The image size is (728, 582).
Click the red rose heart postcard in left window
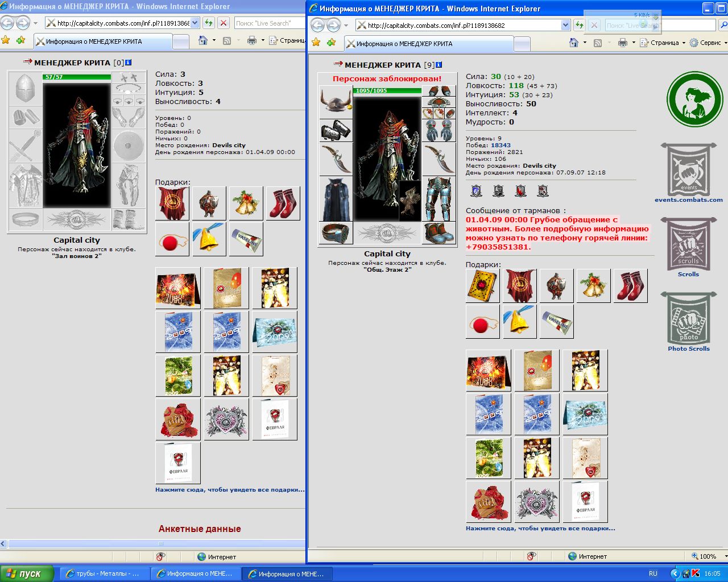pos(177,420)
